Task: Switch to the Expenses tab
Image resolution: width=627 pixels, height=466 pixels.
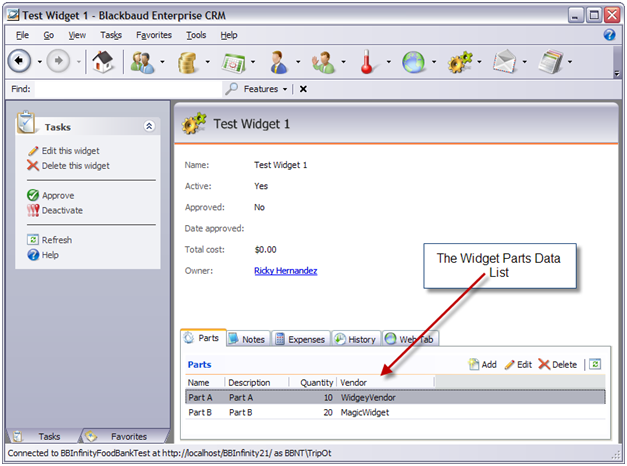Action: point(300,339)
